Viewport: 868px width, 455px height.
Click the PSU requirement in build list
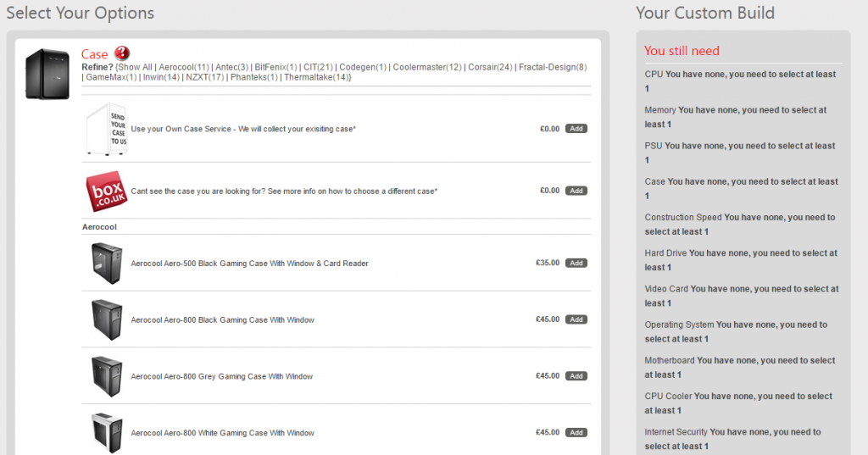(741, 153)
